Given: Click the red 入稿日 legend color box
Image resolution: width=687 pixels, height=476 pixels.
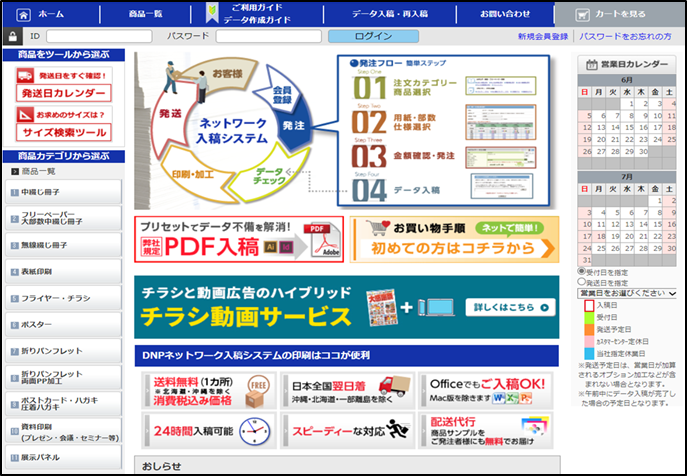Looking at the screenshot, I should [587, 306].
